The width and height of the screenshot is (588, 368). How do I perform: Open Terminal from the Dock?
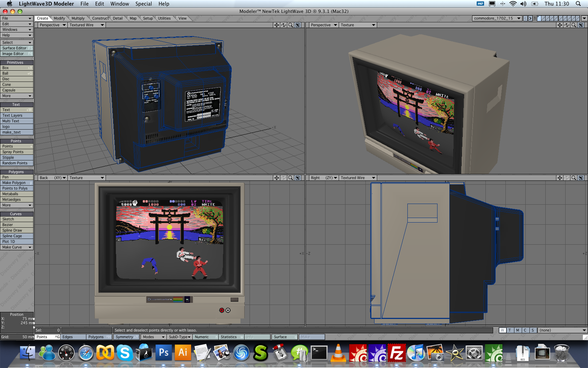point(319,353)
